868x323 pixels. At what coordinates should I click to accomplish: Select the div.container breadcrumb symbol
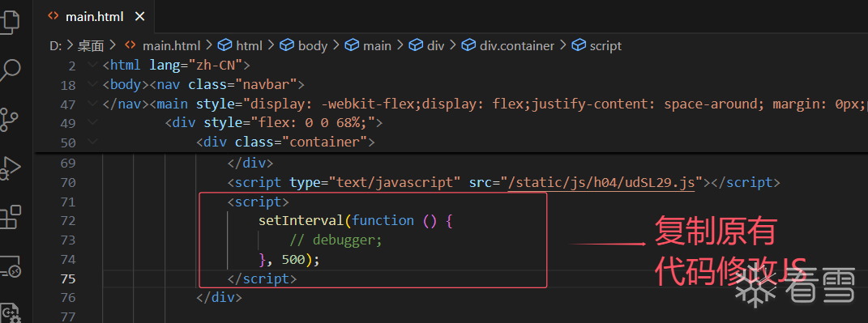[x=508, y=46]
